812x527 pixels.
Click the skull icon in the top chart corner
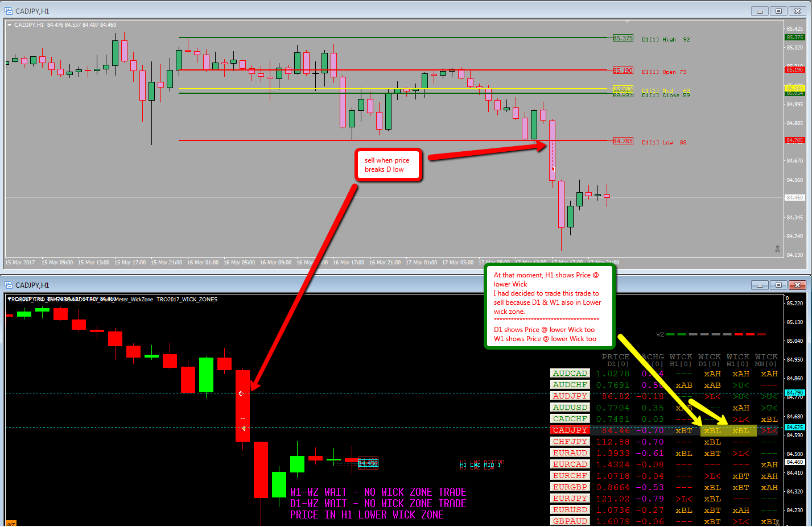point(777,249)
